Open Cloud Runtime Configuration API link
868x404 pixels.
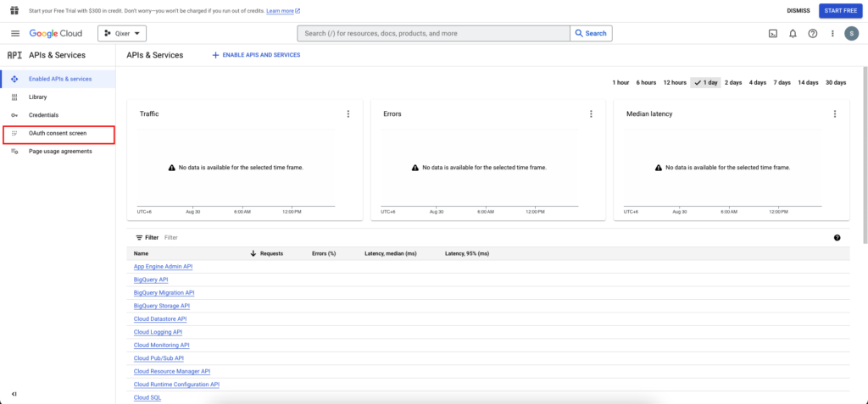[x=176, y=385]
